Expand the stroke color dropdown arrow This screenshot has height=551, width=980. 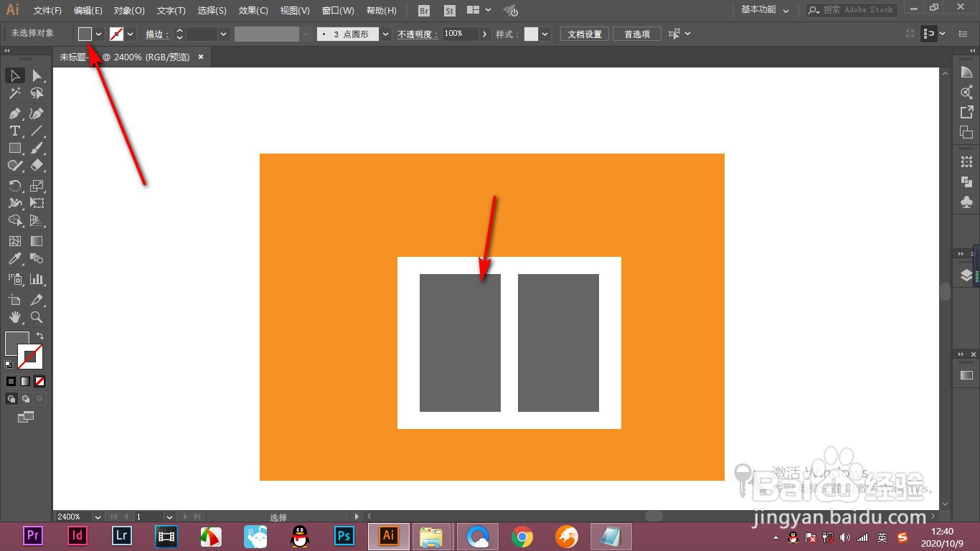[x=131, y=34]
